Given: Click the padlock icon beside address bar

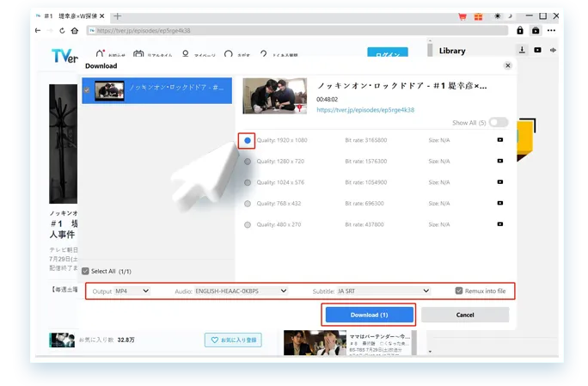Looking at the screenshot, I should 520,30.
